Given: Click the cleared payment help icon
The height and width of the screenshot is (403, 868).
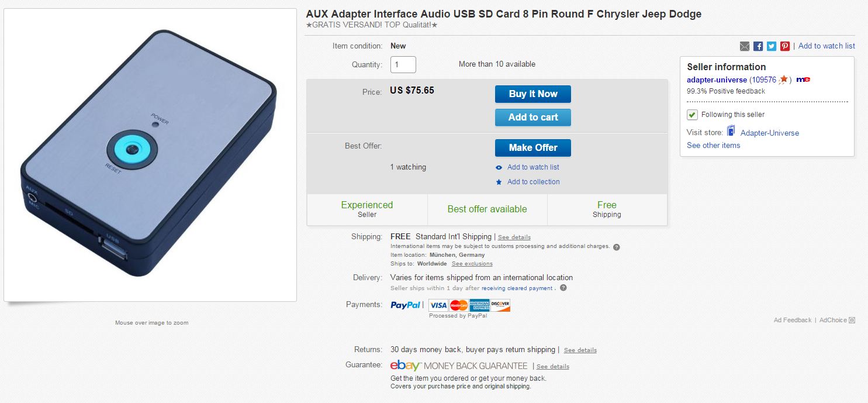Looking at the screenshot, I should pyautogui.click(x=563, y=288).
